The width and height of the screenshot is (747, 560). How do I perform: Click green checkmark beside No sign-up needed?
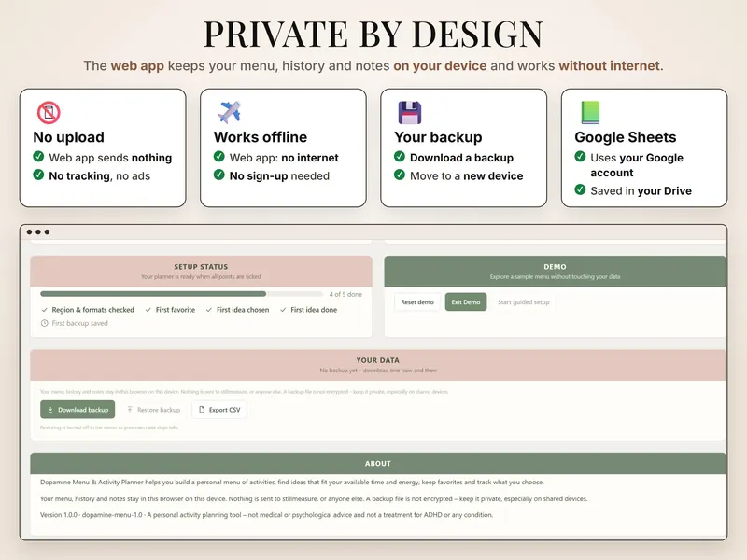coord(219,175)
